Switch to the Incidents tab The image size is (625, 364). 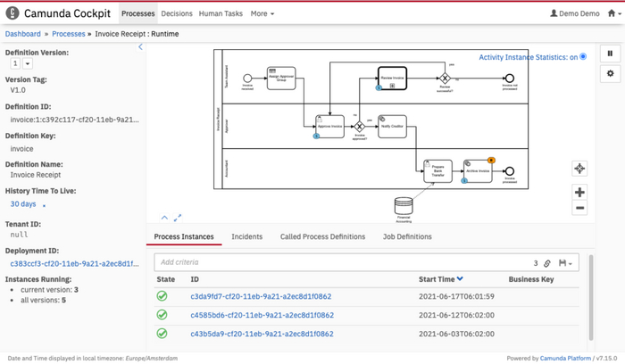[246, 236]
